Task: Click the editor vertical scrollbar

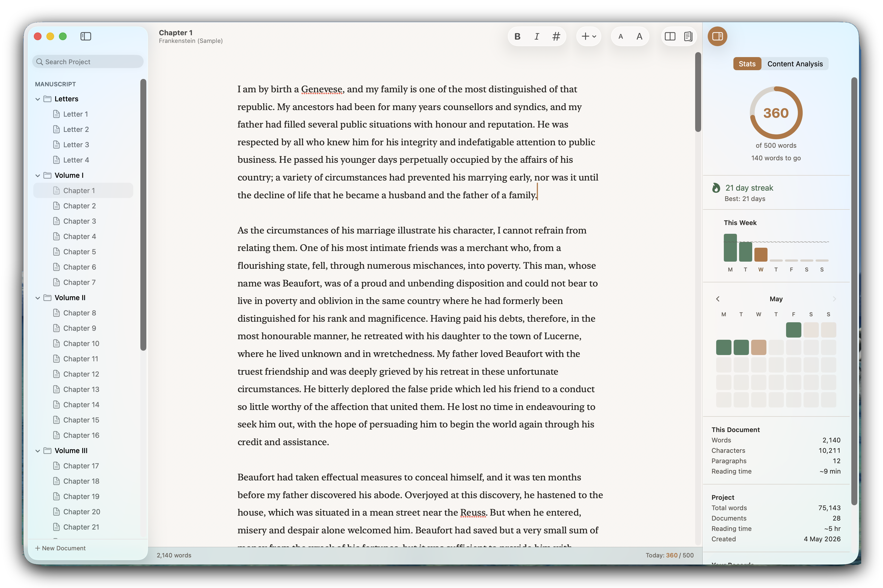Action: 698,92
